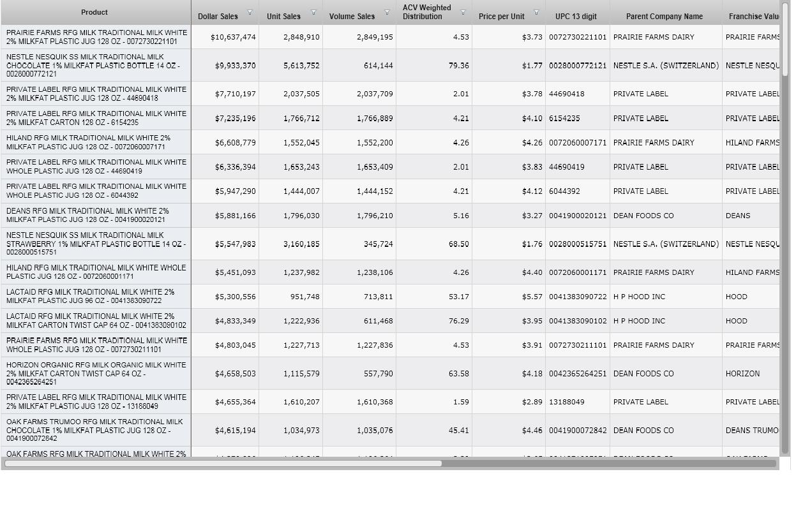Sort by the Product column header
The image size is (796, 532).
(x=94, y=12)
